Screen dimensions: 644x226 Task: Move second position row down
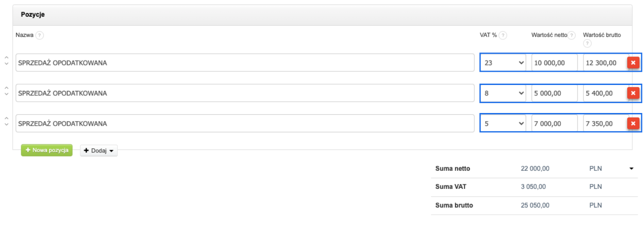coord(6,94)
